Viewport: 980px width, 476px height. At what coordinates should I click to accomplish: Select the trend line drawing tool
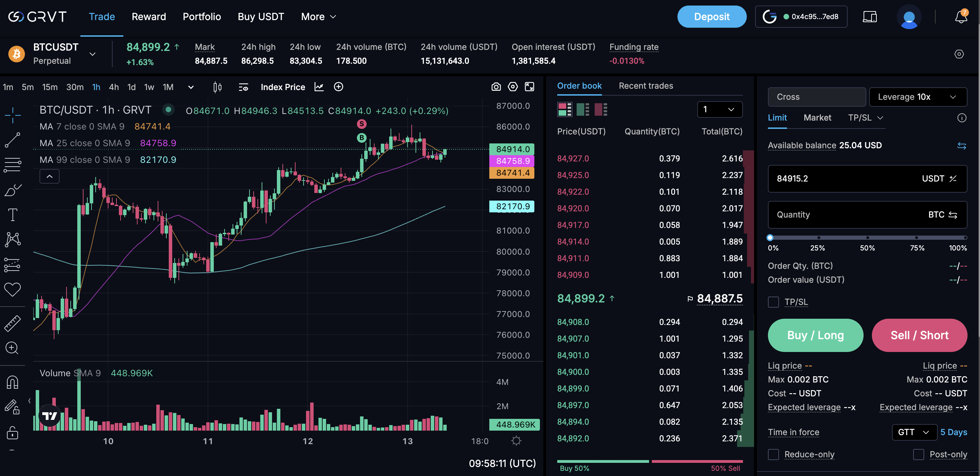click(12, 140)
